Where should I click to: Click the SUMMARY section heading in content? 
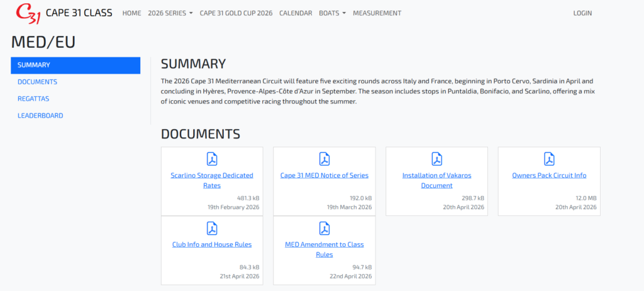[194, 64]
